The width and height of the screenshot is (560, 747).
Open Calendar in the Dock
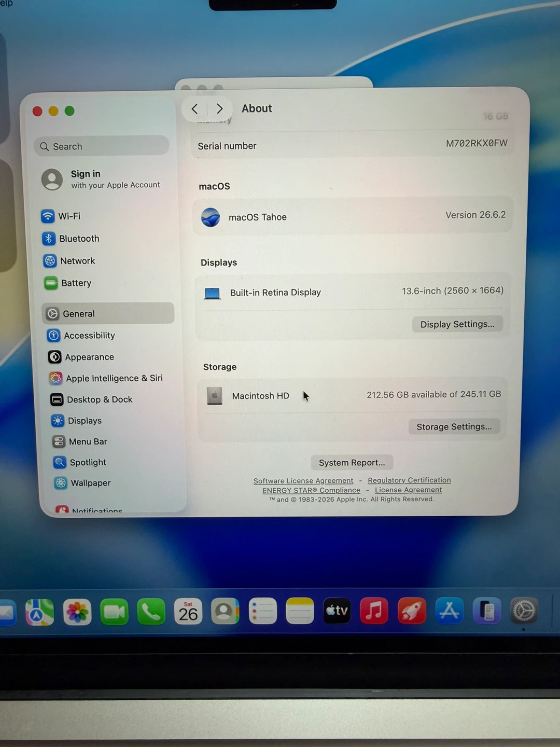click(x=188, y=612)
